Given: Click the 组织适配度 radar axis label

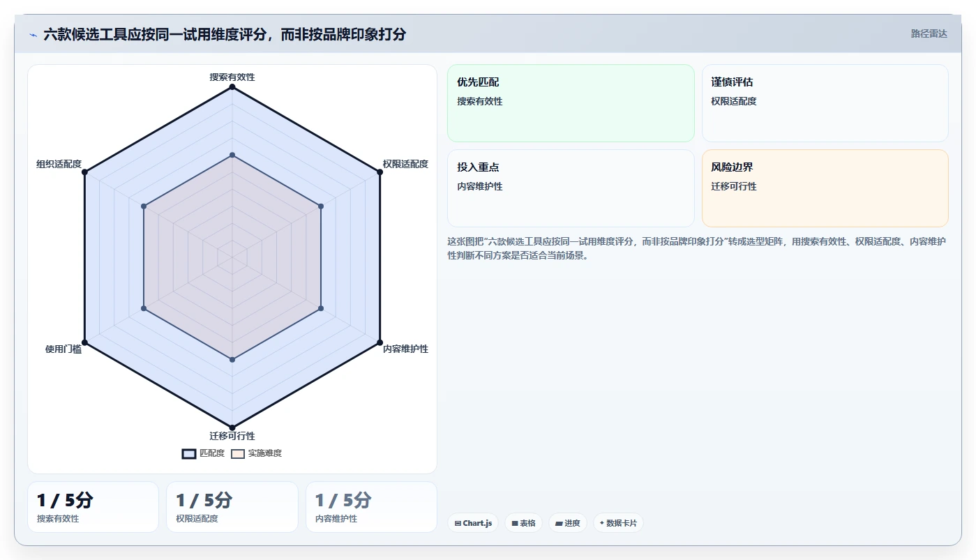Looking at the screenshot, I should [59, 164].
